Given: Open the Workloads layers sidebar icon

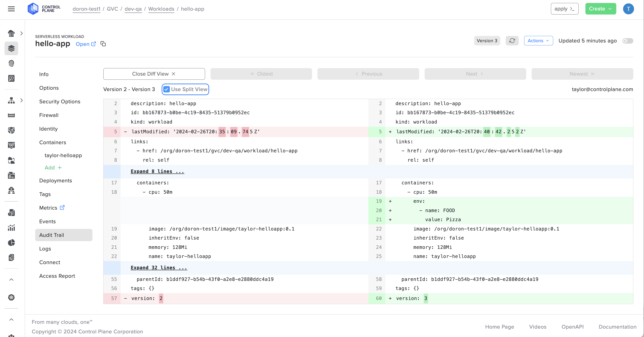Looking at the screenshot, I should tap(11, 48).
